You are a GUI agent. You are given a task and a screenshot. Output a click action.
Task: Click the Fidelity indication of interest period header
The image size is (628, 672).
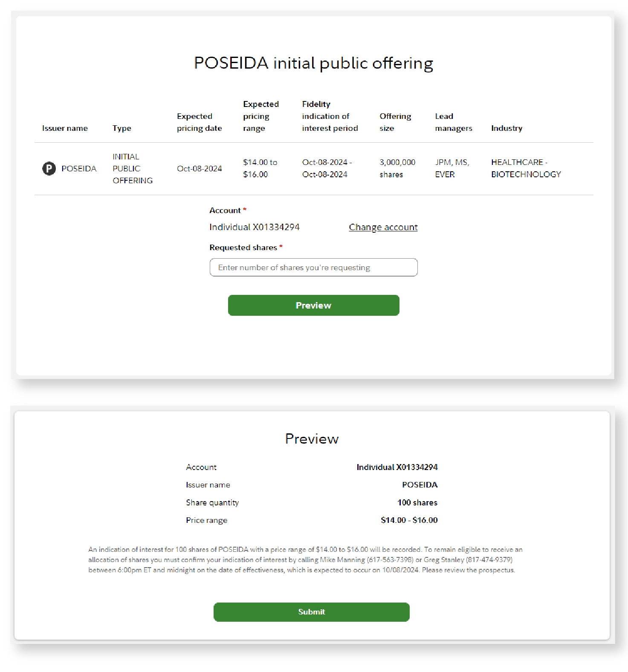pos(330,116)
